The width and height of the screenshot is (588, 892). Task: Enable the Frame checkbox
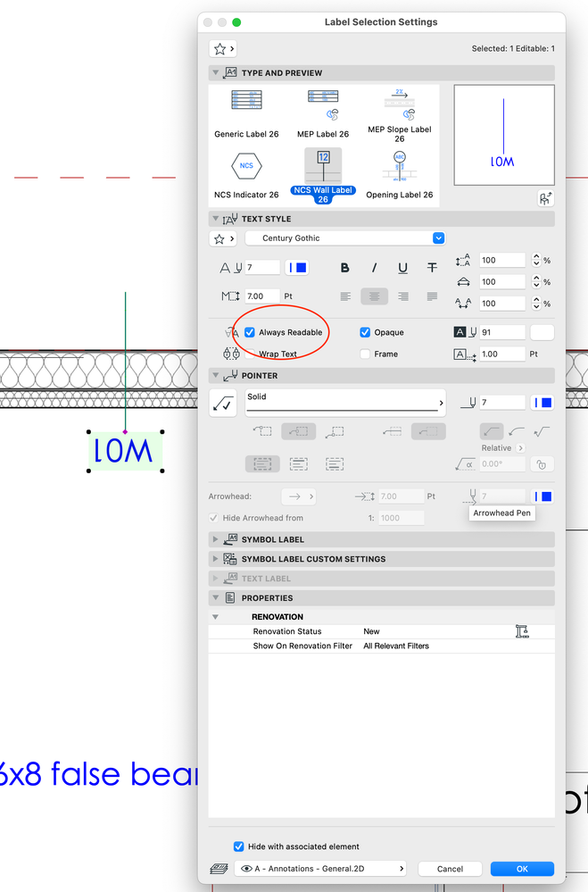click(365, 354)
